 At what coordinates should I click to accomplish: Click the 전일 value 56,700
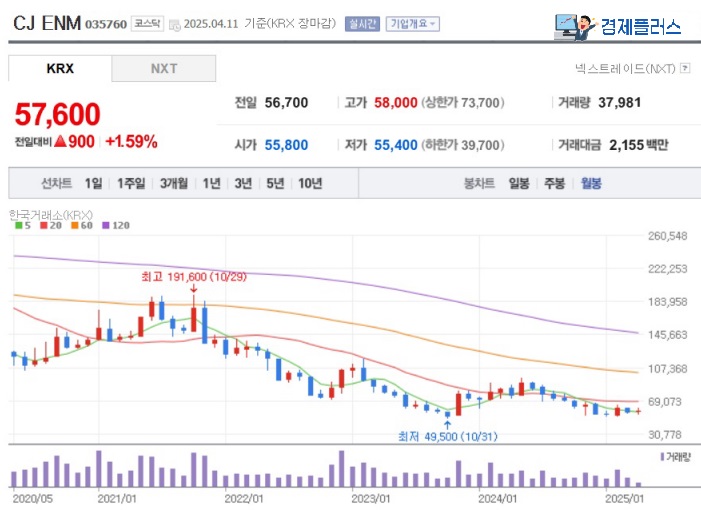[x=286, y=103]
